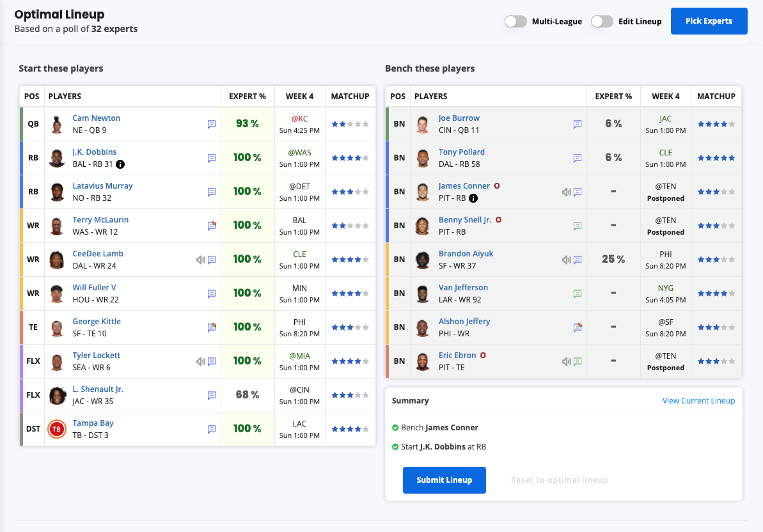Open Van Jefferson's player link
This screenshot has height=532, width=763.
point(463,287)
